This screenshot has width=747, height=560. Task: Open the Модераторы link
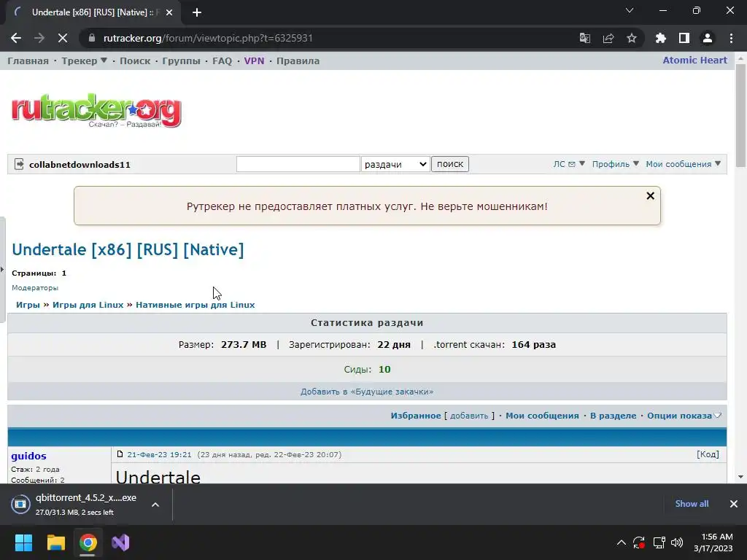[x=35, y=287]
